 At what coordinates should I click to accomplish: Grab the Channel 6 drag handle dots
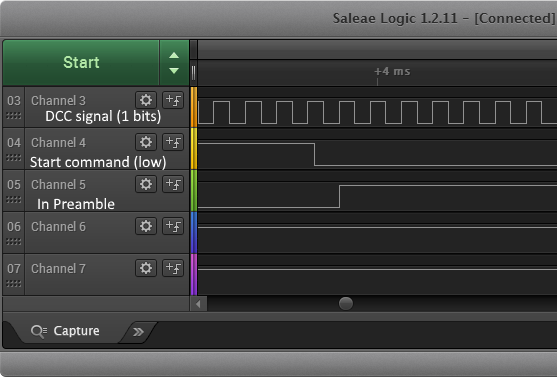tap(14, 242)
